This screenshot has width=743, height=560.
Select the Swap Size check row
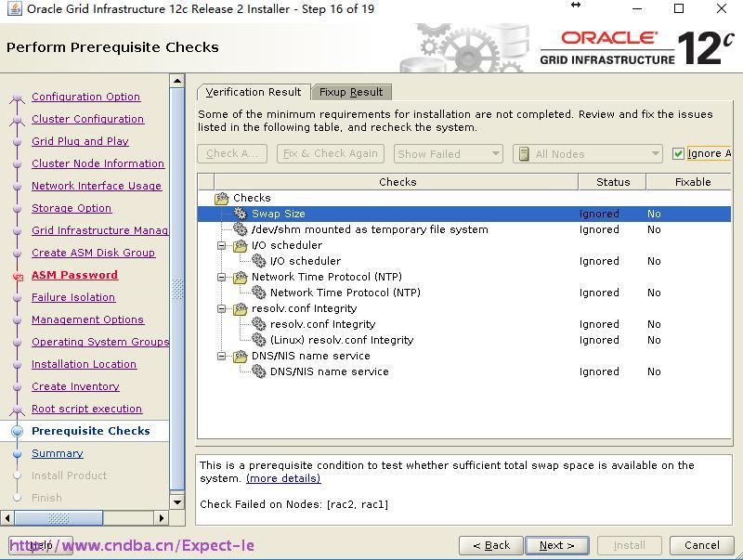464,214
